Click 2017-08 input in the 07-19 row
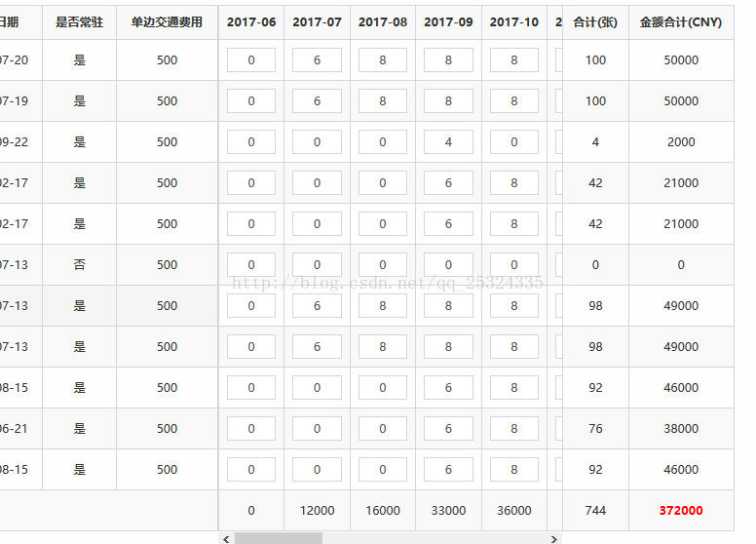The height and width of the screenshot is (544, 756). tap(382, 101)
